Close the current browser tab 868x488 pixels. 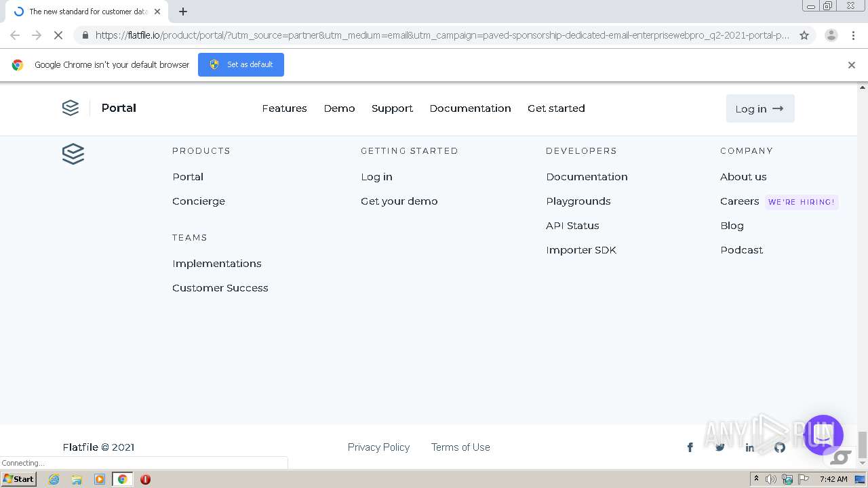157,12
